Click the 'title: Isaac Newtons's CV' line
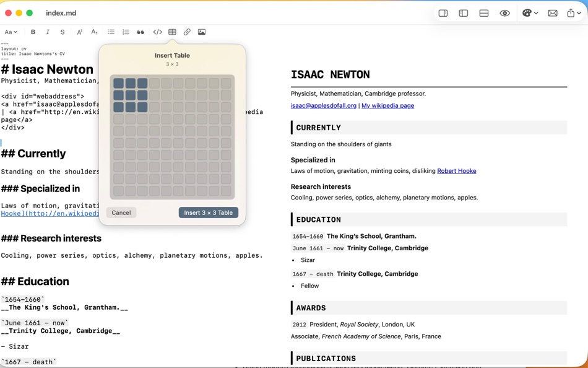The image size is (588, 368). [33, 54]
